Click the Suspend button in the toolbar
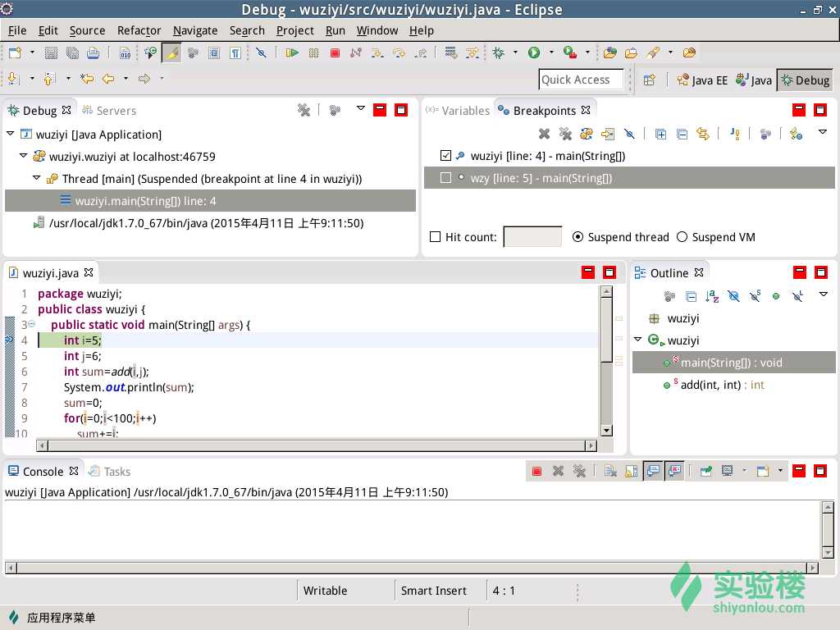This screenshot has width=840, height=630. point(313,52)
